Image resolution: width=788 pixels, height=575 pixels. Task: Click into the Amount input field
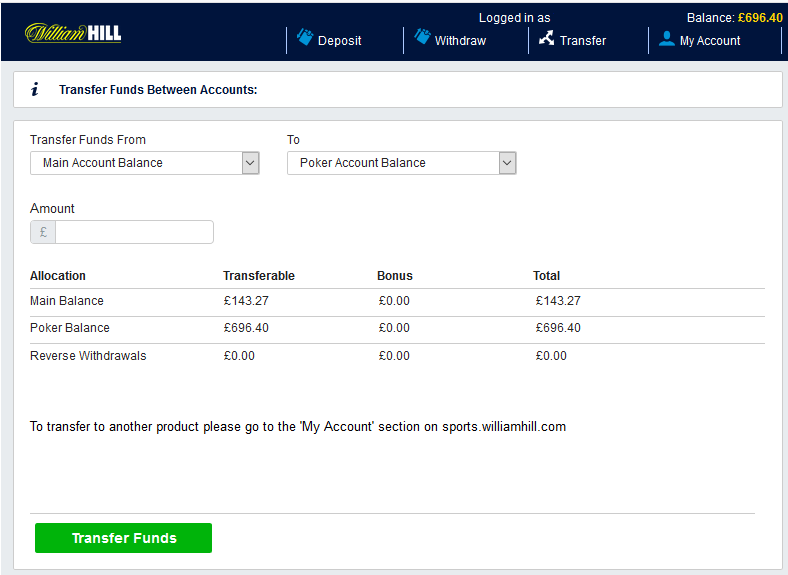click(x=134, y=232)
